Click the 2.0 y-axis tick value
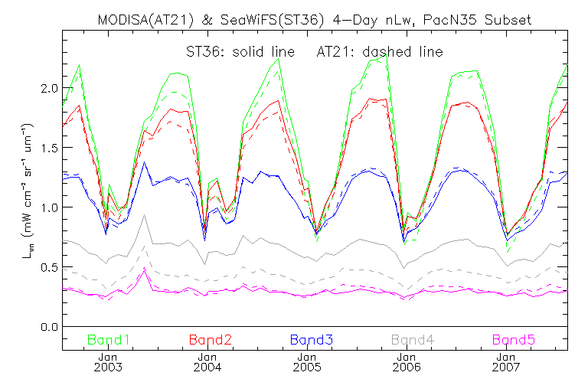The image size is (588, 392). click(x=49, y=88)
